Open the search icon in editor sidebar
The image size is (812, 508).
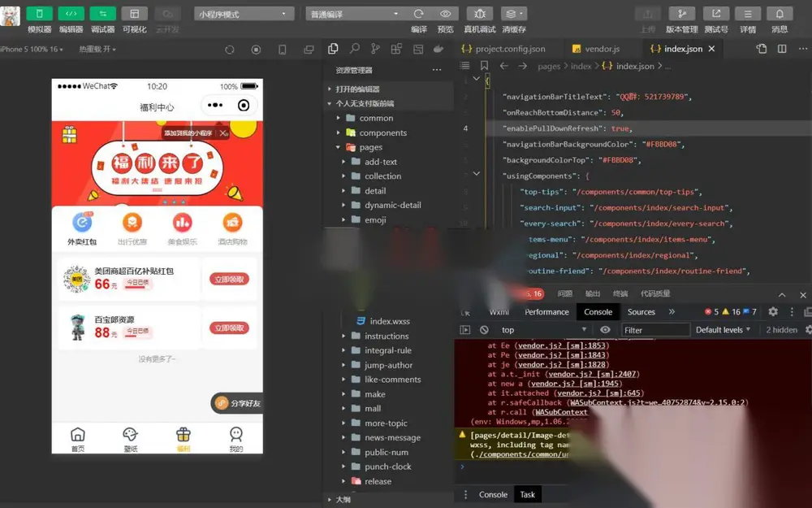click(x=355, y=49)
